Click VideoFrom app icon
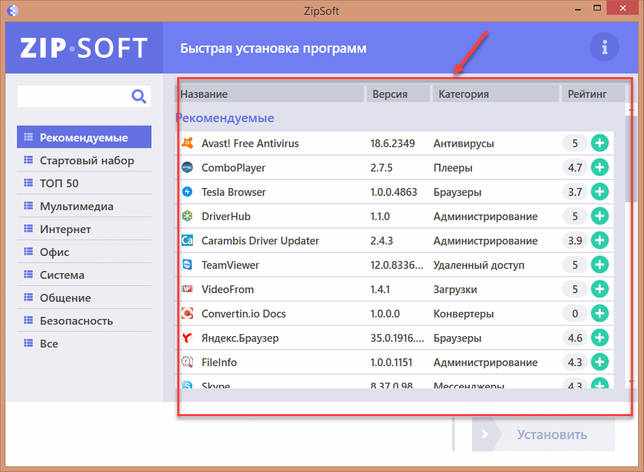Viewport: 644px width, 472px height. pos(187,289)
